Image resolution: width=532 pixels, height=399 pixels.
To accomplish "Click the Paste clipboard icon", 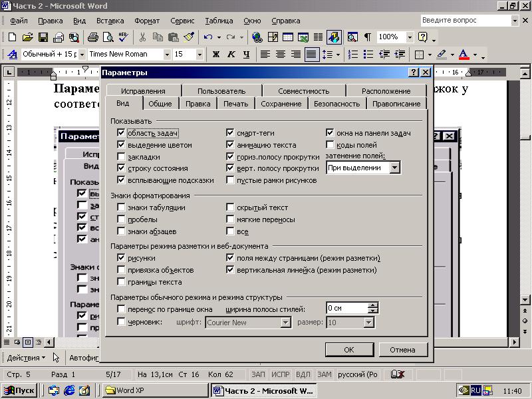I will pyautogui.click(x=174, y=37).
